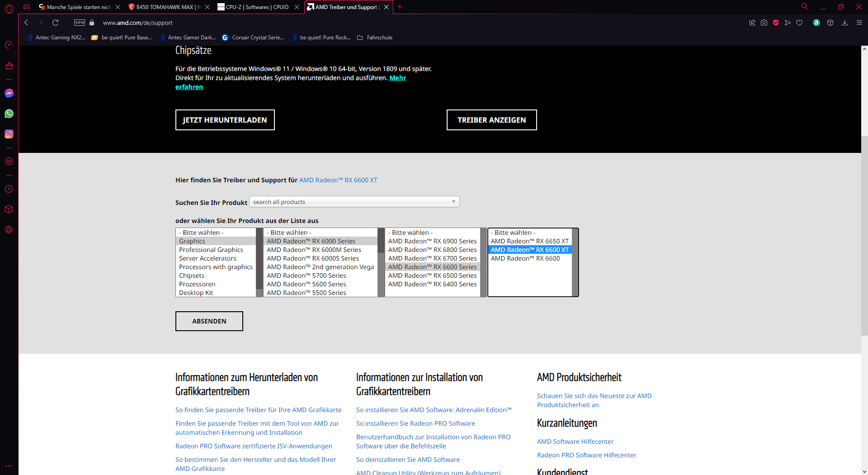Open the three-dot sidebar setup menu
Image resolution: width=868 pixels, height=475 pixels.
click(x=9, y=465)
